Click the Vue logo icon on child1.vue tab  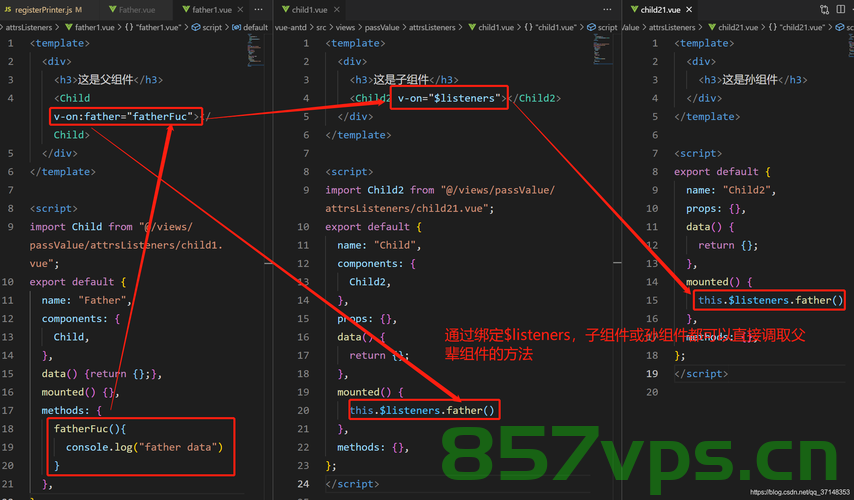[285, 10]
